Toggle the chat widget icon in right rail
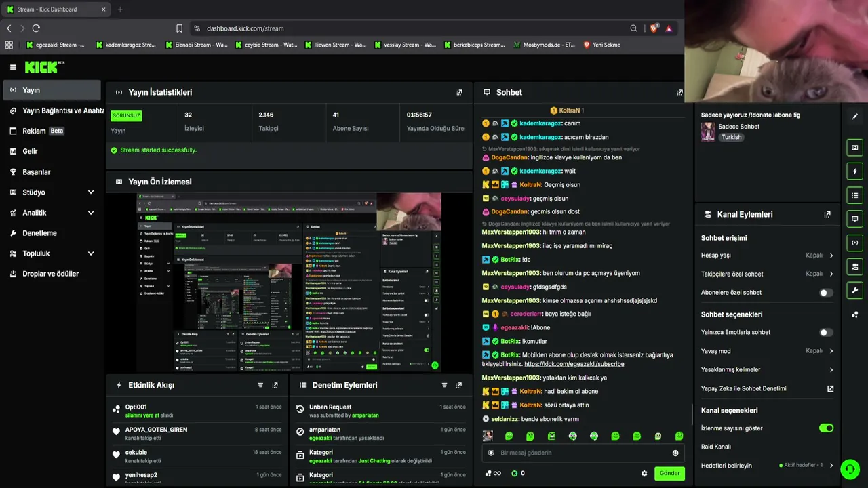This screenshot has height=488, width=868. (854, 219)
